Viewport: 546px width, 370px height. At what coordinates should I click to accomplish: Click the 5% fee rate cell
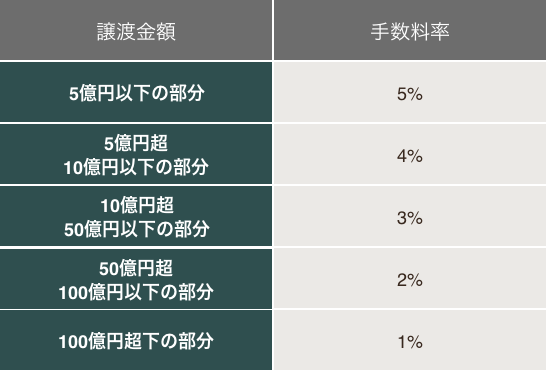pos(410,92)
